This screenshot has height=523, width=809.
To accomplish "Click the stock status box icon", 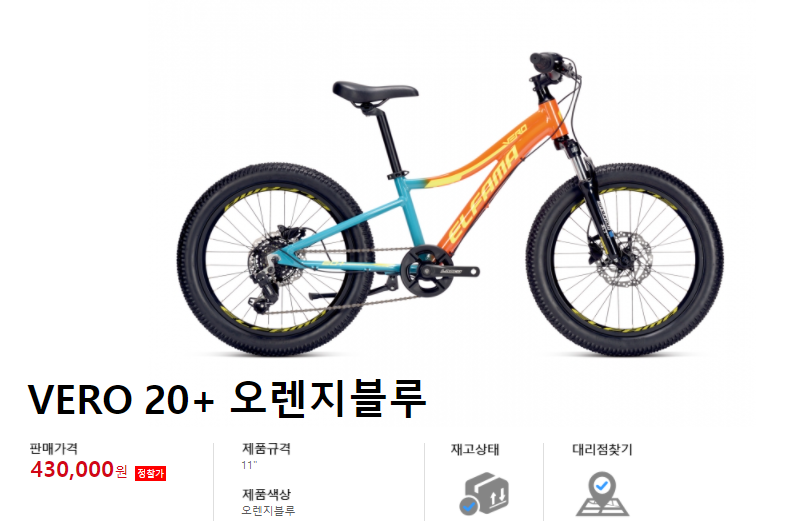I will pyautogui.click(x=483, y=494).
